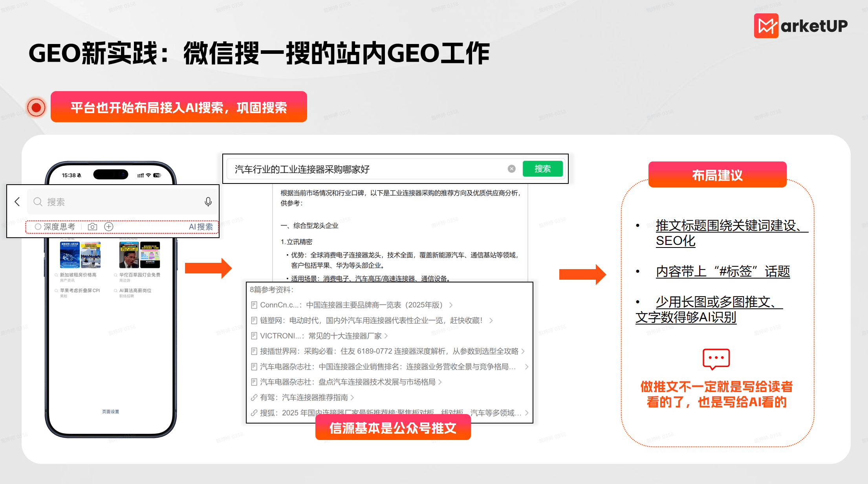Tap the AI搜索 link

[x=201, y=227]
